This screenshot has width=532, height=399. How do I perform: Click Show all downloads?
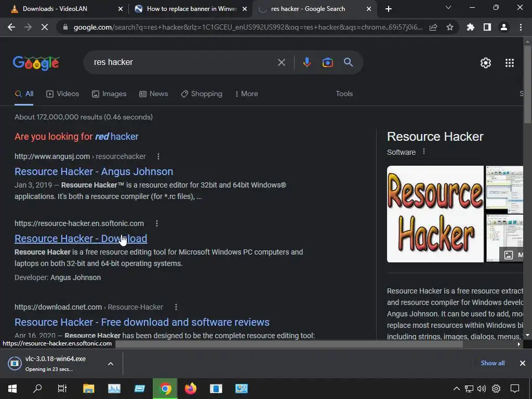point(493,363)
